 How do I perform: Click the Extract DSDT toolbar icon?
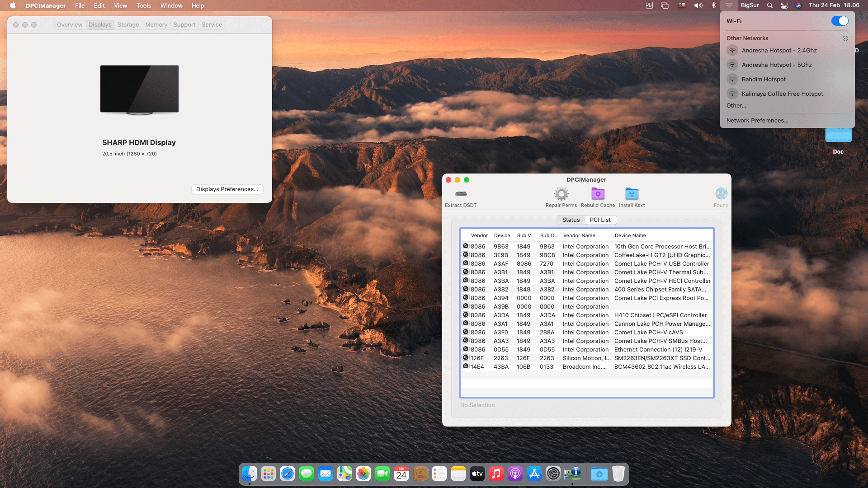(461, 194)
